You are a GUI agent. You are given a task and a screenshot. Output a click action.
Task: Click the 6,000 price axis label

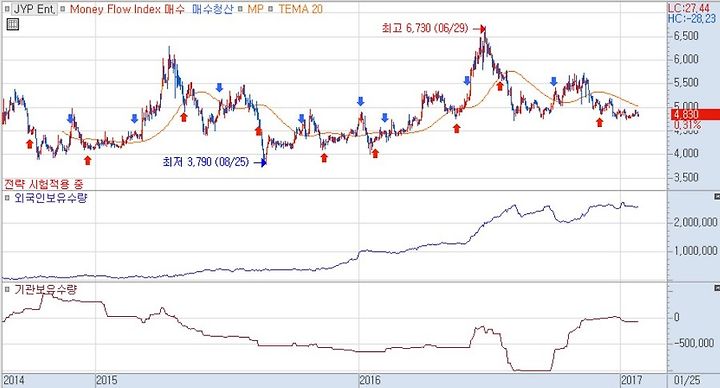pos(686,59)
